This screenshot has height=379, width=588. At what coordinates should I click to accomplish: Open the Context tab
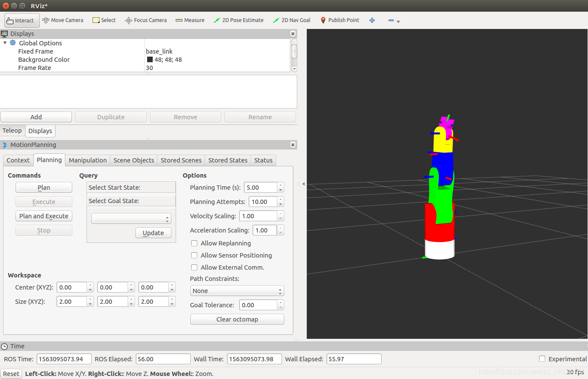18,160
